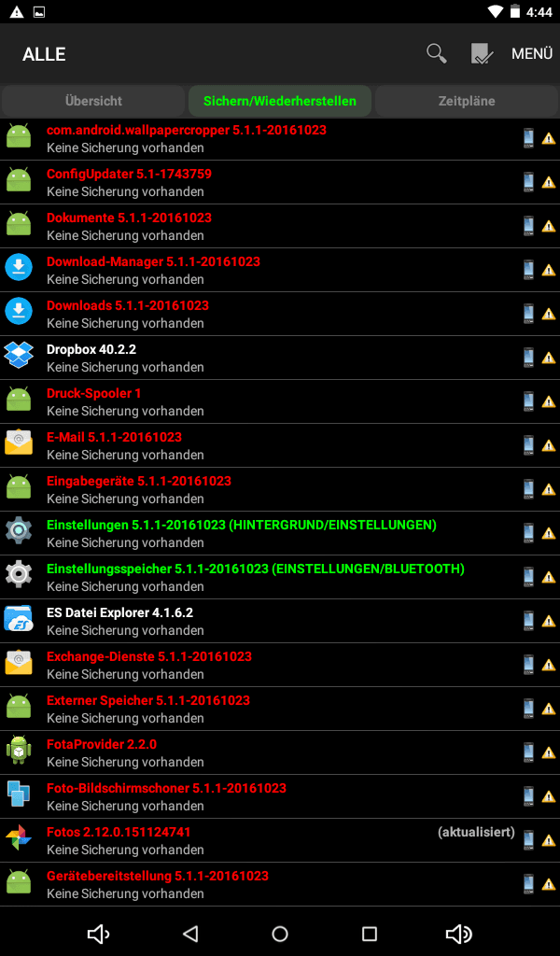Lower volume with navigation bar speaker
The image size is (560, 956).
(x=98, y=934)
